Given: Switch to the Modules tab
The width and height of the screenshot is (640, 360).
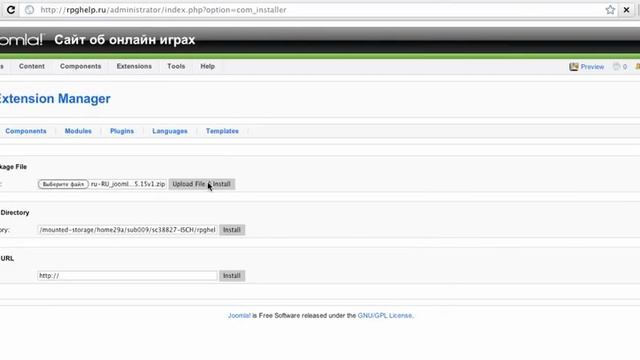Looking at the screenshot, I should click(x=78, y=131).
